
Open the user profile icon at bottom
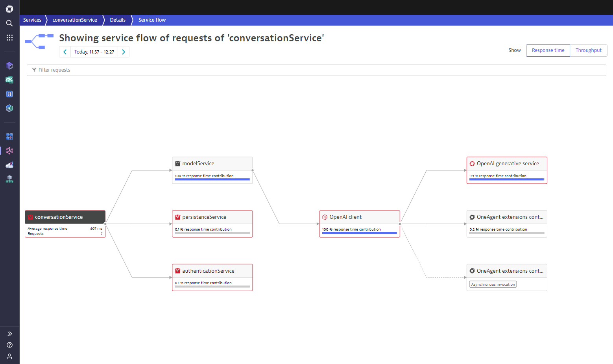[9, 356]
